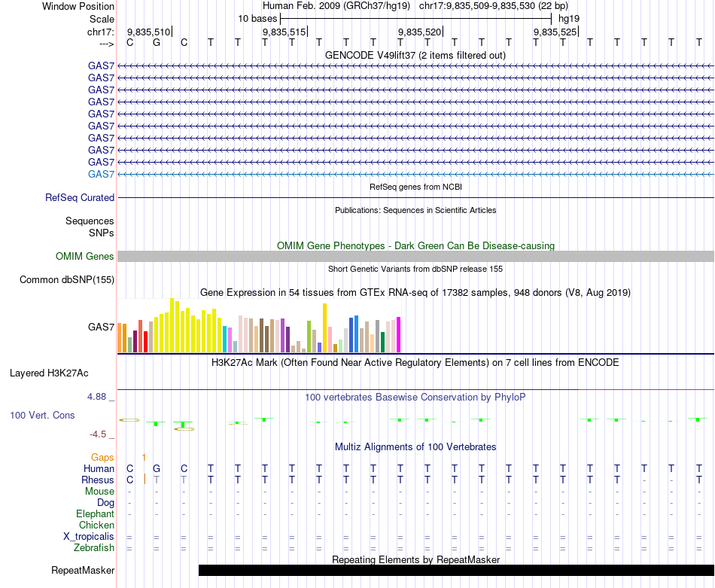Click the Short Genetic Variants dbSNP title
The image size is (715, 588).
[x=415, y=269]
